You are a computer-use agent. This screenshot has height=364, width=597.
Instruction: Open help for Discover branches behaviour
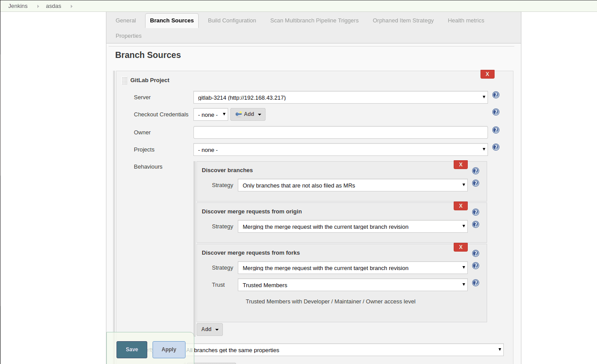pos(475,170)
